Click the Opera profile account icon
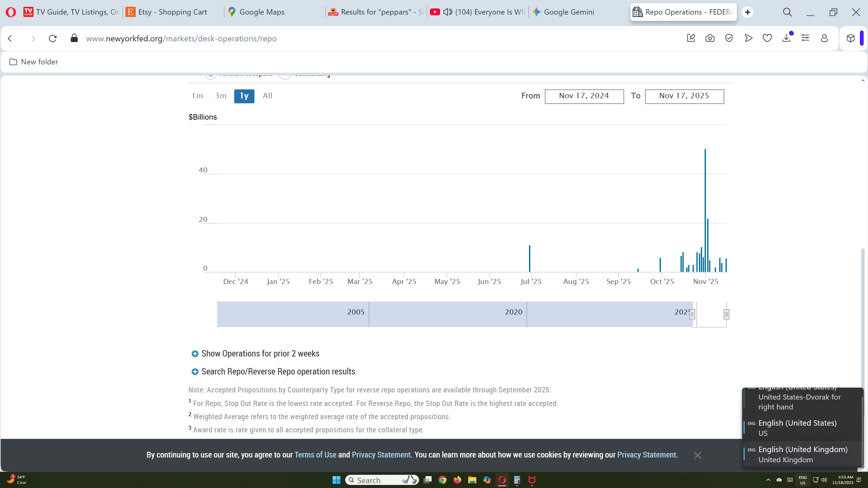868x488 pixels. point(824,38)
